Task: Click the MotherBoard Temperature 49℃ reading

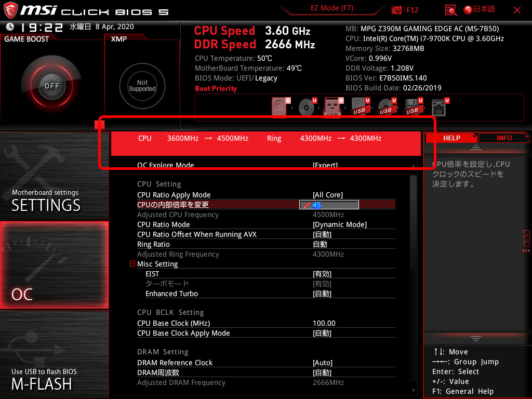Action: [248, 68]
